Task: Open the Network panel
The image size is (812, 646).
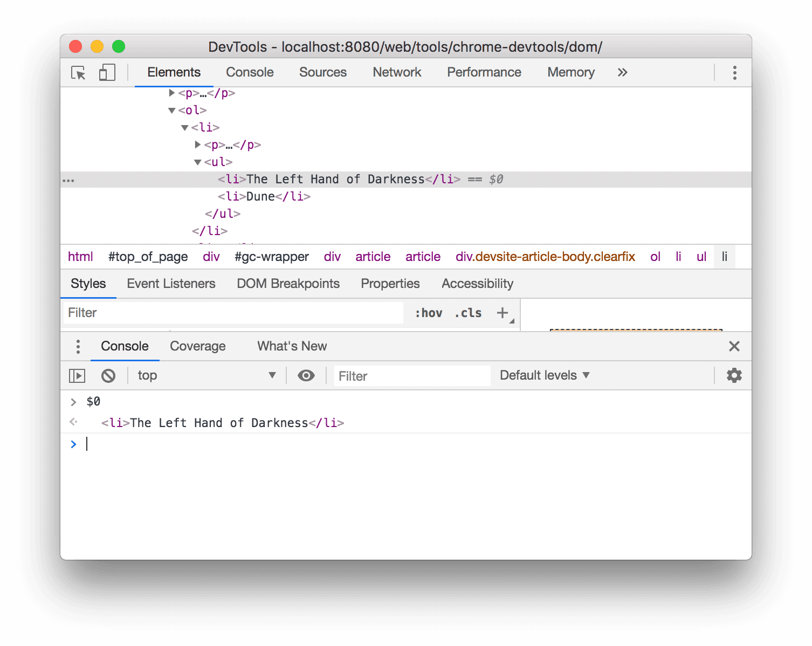Action: coord(397,72)
